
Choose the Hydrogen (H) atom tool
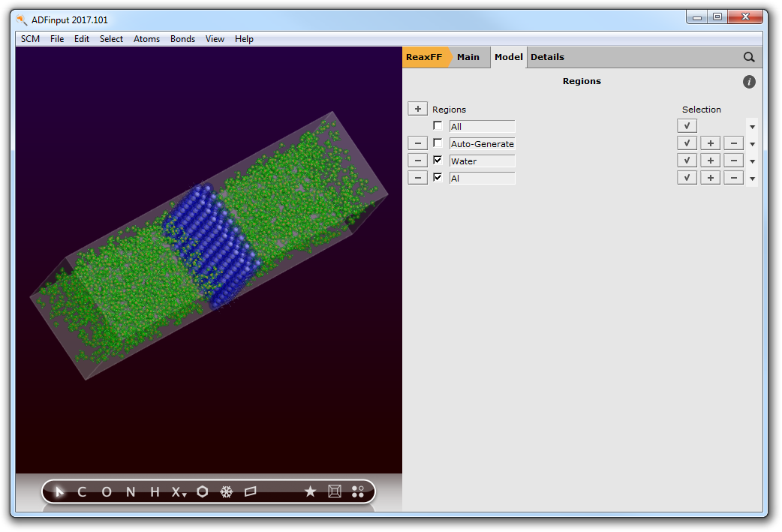pos(155,492)
